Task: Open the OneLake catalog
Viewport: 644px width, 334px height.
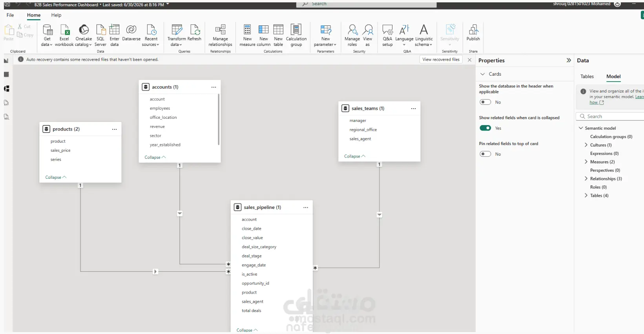Action: [x=84, y=35]
